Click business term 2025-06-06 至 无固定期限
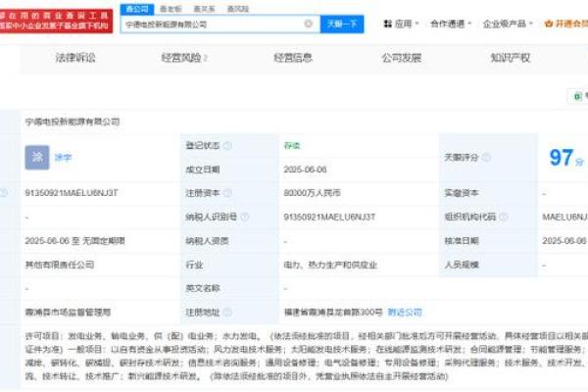The width and height of the screenshot is (588, 392). 75,241
